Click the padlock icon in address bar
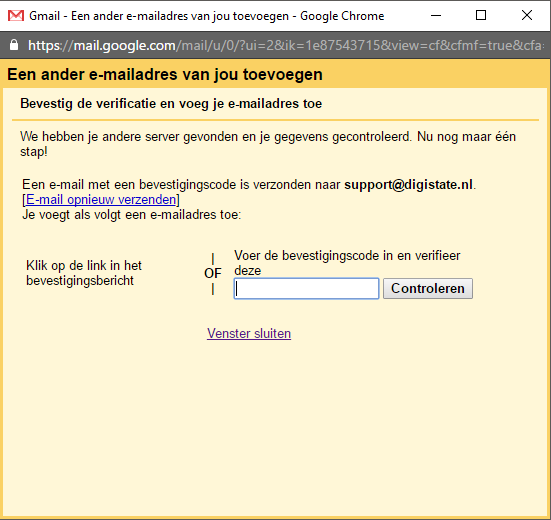 14,45
